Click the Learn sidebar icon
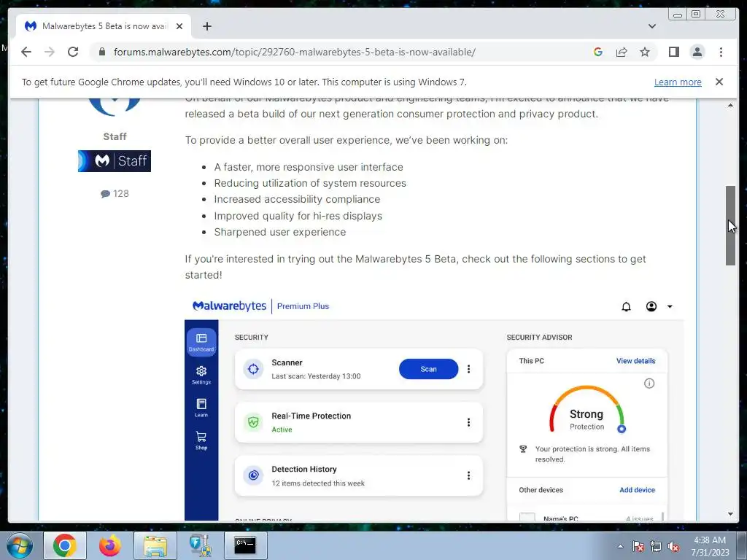The width and height of the screenshot is (747, 560). click(x=201, y=408)
